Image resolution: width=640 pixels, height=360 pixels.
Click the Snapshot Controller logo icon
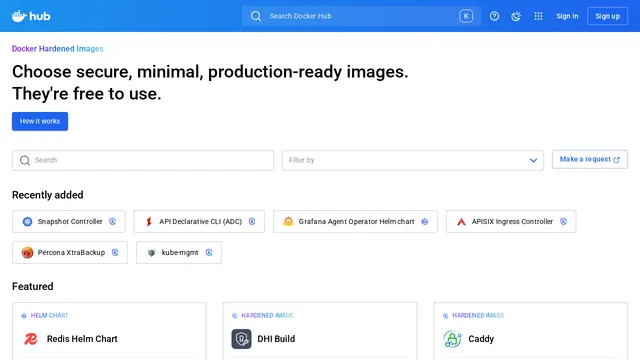click(x=27, y=221)
